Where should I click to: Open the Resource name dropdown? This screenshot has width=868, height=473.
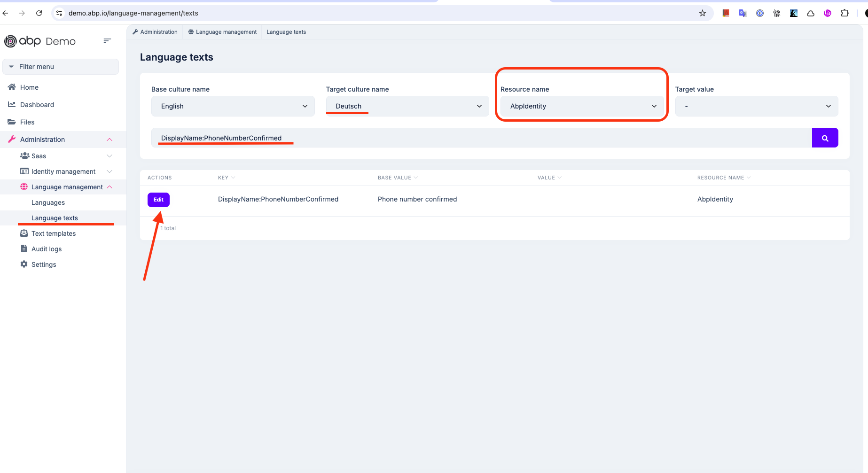(582, 106)
